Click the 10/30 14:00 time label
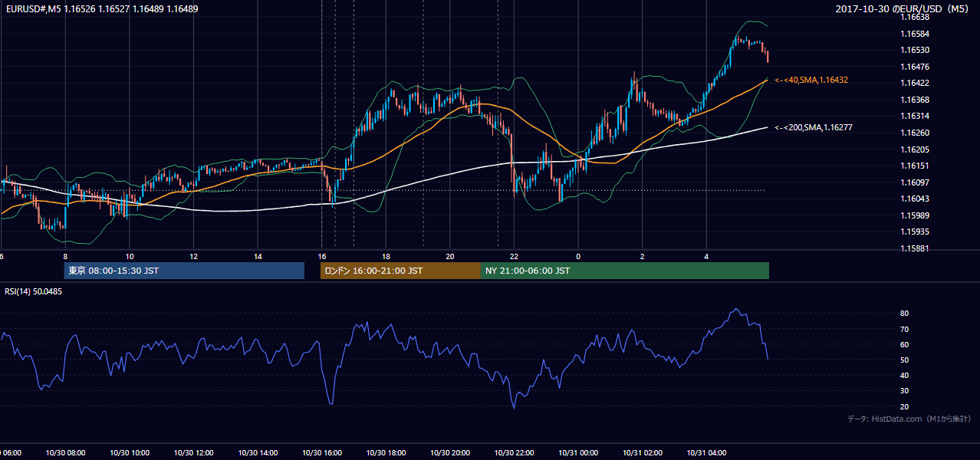Image resolution: width=980 pixels, height=460 pixels. click(x=258, y=453)
